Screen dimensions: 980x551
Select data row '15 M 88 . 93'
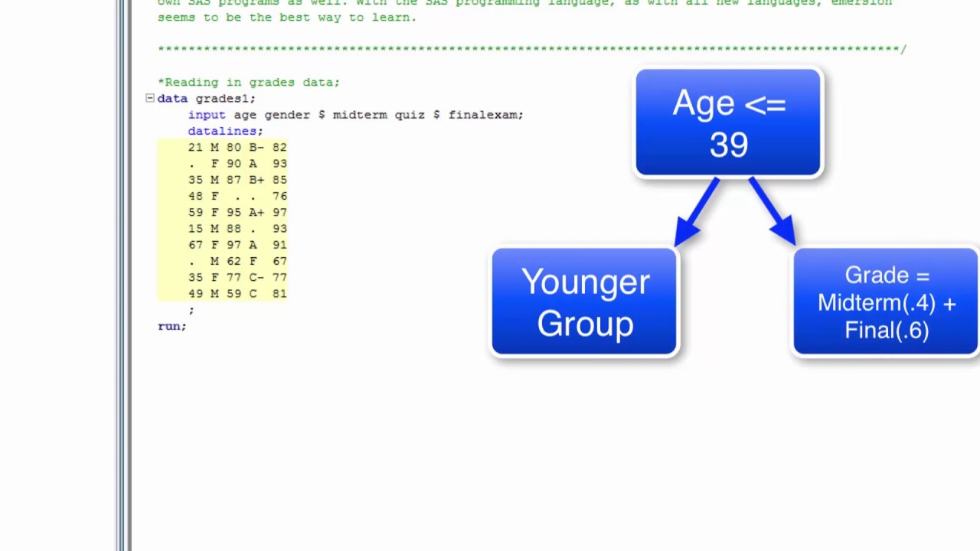point(237,229)
